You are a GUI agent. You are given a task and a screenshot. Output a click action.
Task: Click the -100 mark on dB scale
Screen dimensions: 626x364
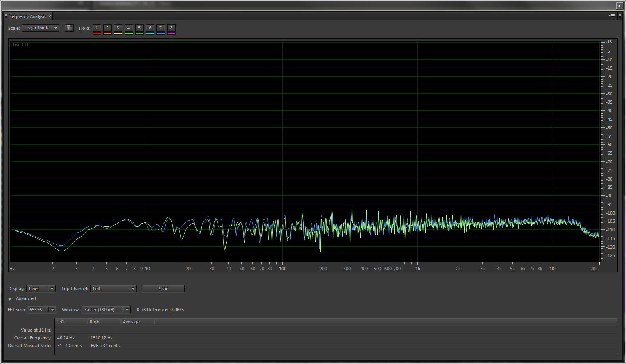(x=610, y=213)
